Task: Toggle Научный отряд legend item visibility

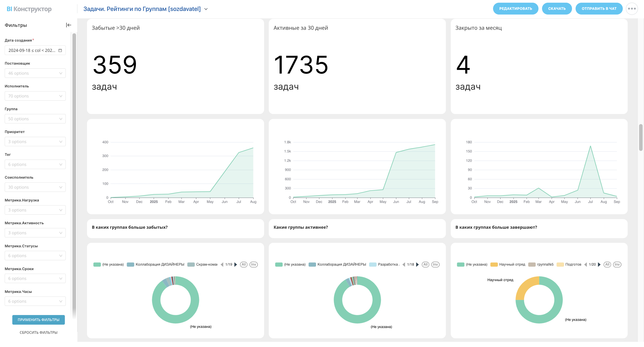Action: 508,264
